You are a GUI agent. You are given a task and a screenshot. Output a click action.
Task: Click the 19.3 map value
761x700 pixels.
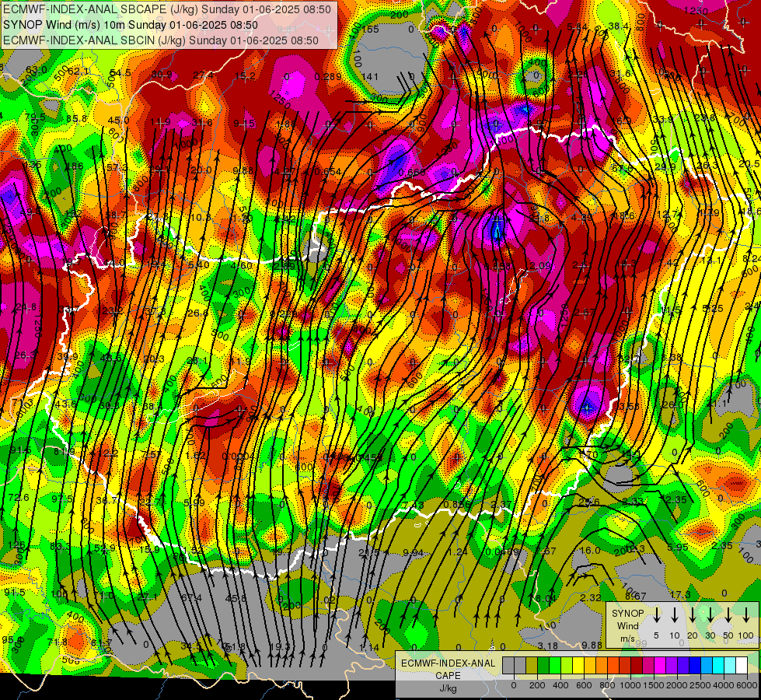point(280,646)
